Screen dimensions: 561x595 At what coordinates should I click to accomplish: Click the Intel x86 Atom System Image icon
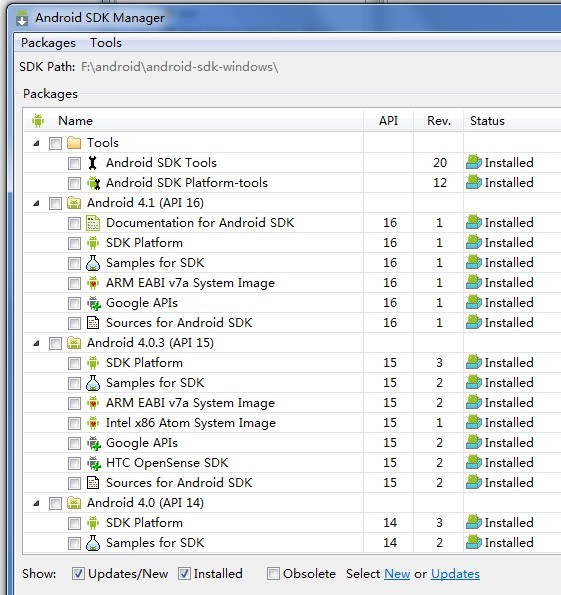coord(93,423)
